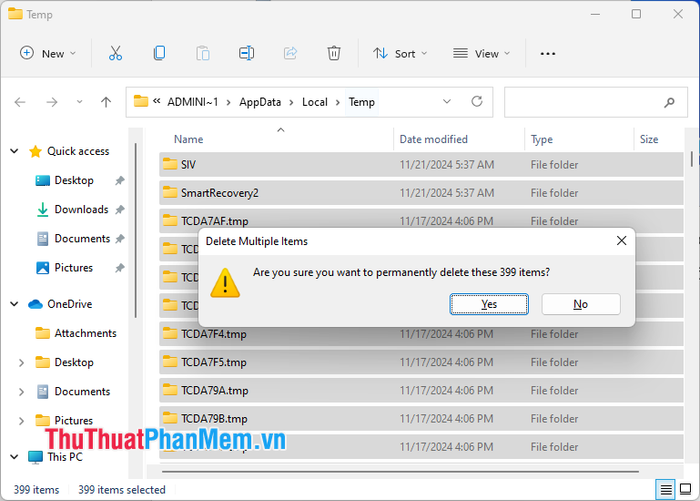Viewport: 700px width, 501px height.
Task: Click the search input box
Action: 596,102
